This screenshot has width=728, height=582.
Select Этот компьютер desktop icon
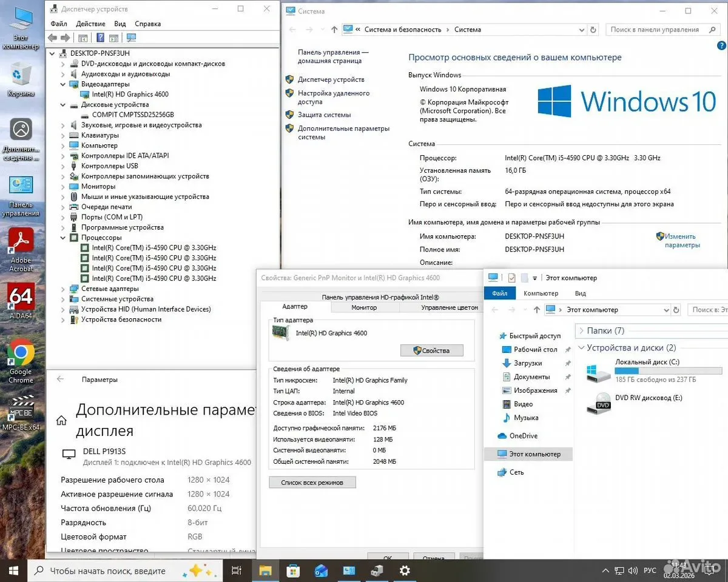coord(21,28)
